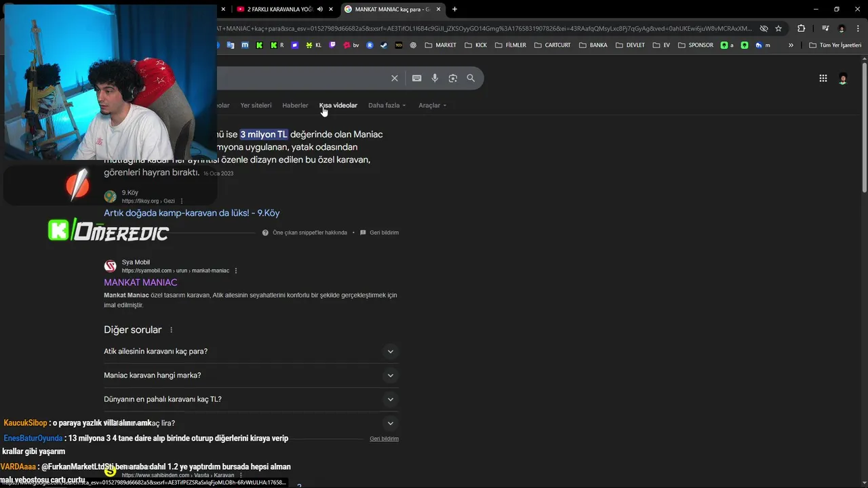Screen dimensions: 868x488
Task: Switch to Kısa videolar results
Action: point(338,105)
